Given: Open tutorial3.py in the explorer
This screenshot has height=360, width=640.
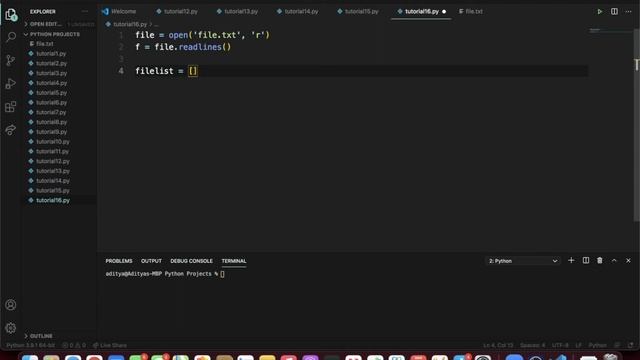Looking at the screenshot, I should click(x=51, y=73).
